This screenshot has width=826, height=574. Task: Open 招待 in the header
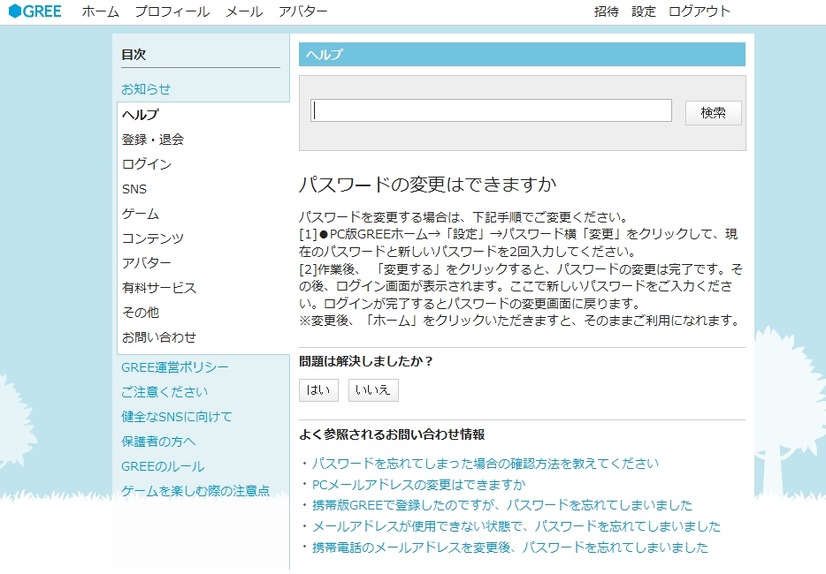click(x=606, y=12)
